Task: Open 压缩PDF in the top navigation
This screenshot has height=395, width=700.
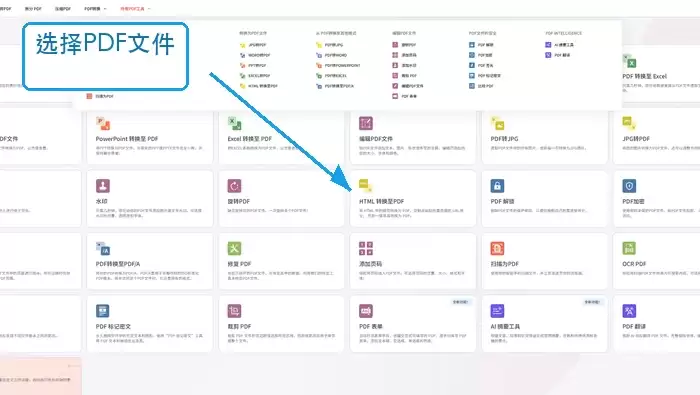Action: pos(63,8)
